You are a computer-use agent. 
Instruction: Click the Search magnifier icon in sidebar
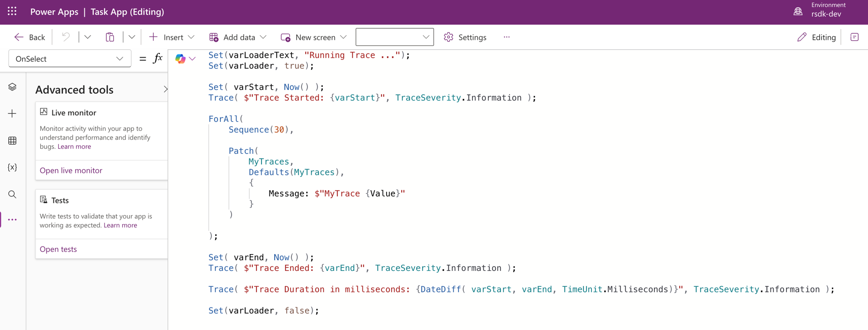(x=13, y=195)
